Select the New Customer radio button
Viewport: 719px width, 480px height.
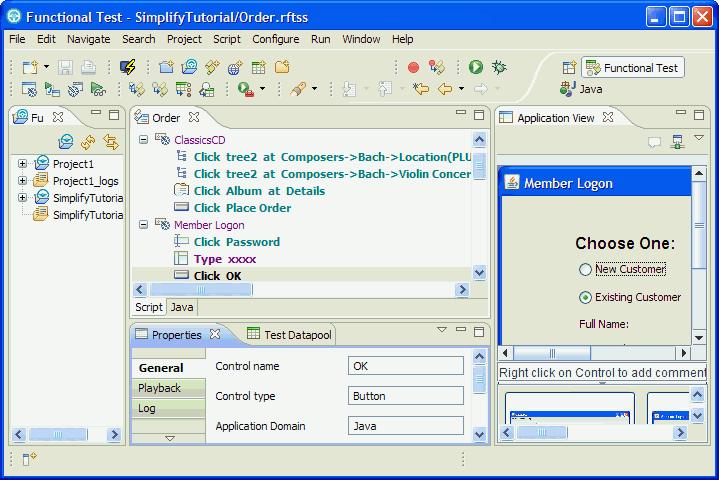(x=585, y=269)
